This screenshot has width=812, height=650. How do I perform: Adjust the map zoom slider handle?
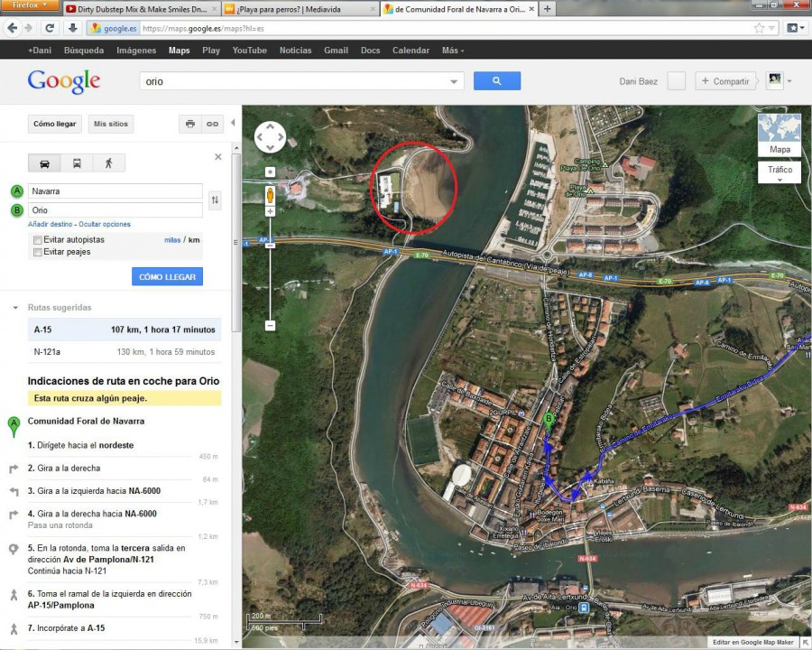(x=270, y=244)
